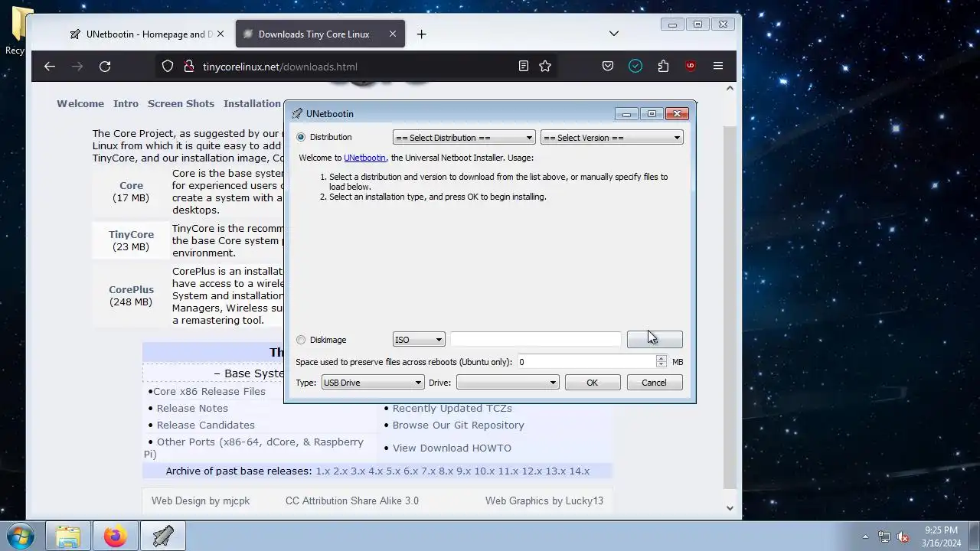Close the UNetbootin Homepage tab
This screenshot has width=980, height=551.
pyautogui.click(x=220, y=34)
